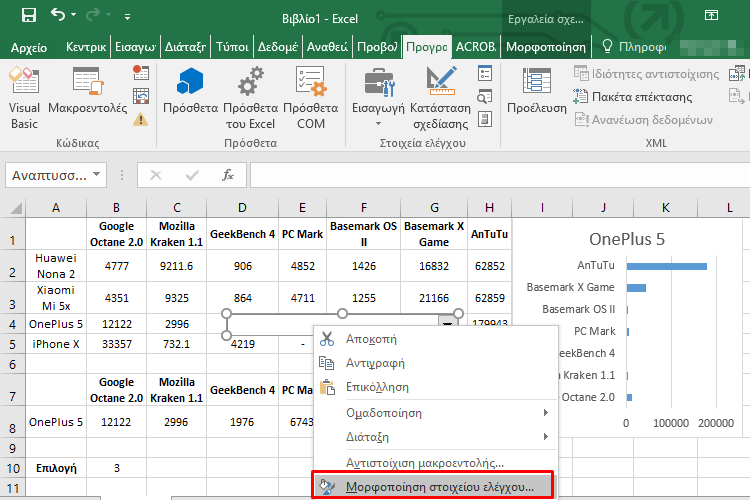
Task: Open Πρόσθετα του Excel add-ins
Action: click(x=250, y=98)
